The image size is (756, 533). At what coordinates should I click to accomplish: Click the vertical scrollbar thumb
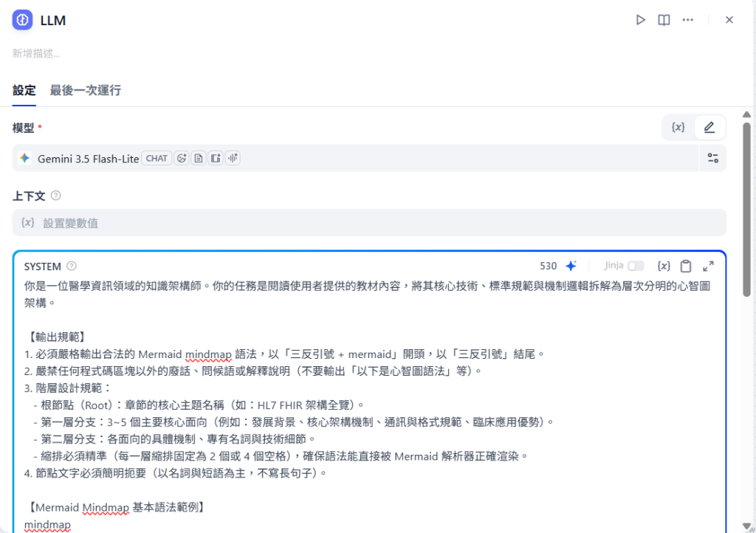coord(746,210)
